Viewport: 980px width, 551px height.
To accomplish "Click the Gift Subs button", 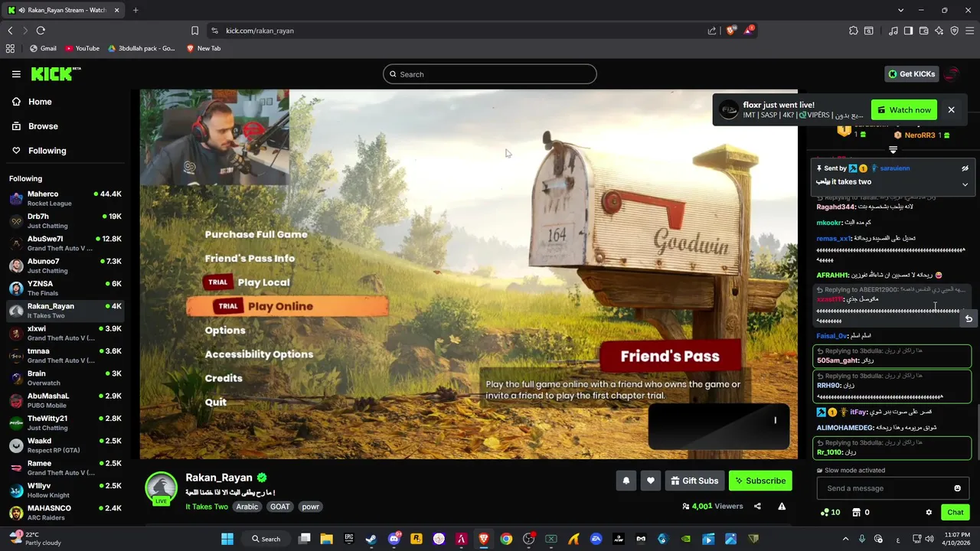I will (694, 481).
